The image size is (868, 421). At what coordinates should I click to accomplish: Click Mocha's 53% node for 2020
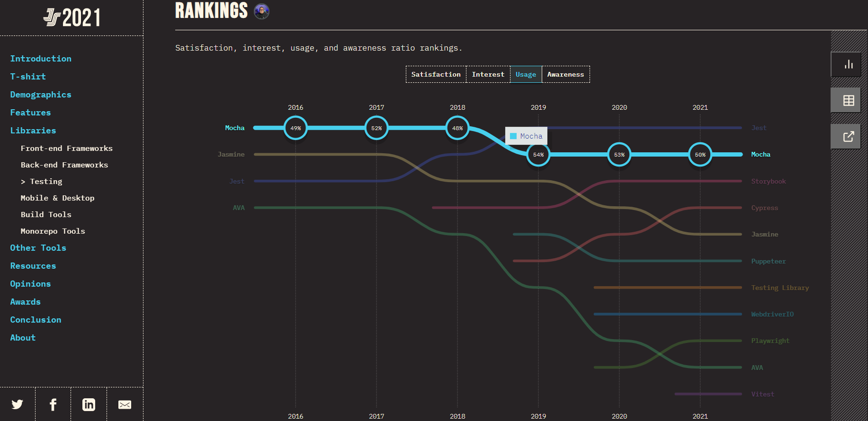click(619, 155)
